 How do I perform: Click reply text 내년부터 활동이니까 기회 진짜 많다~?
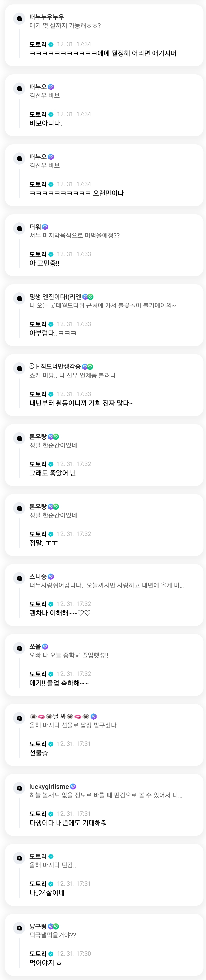[81, 403]
